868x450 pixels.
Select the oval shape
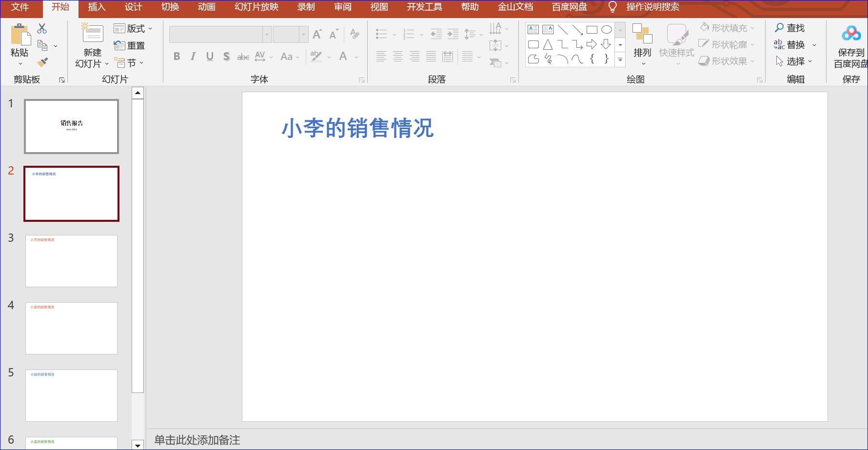tap(607, 30)
